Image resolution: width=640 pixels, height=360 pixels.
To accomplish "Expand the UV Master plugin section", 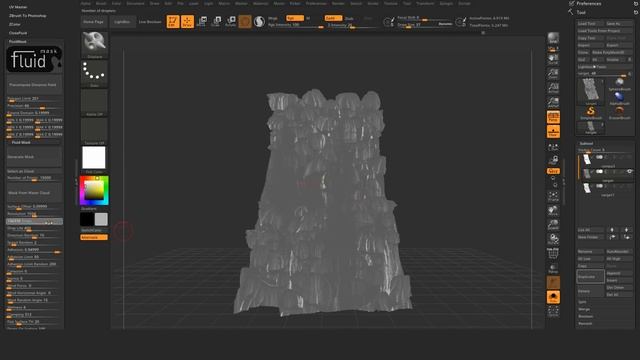I will tap(18, 7).
